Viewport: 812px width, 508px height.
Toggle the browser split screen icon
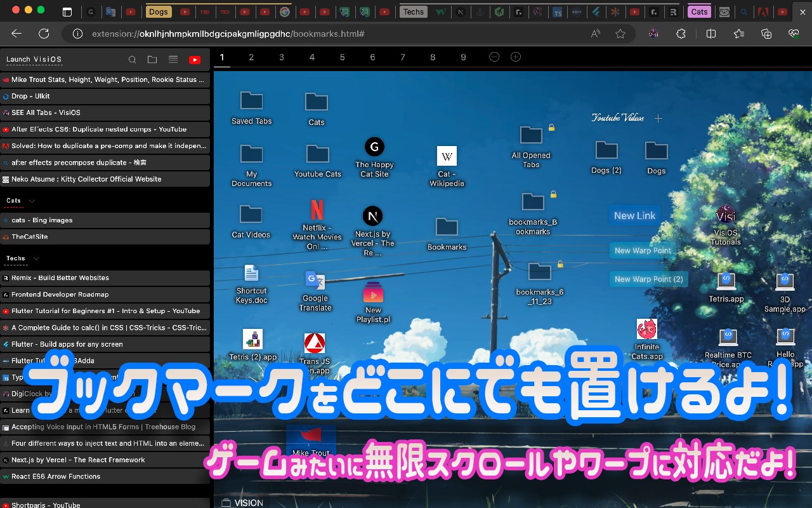tap(711, 34)
